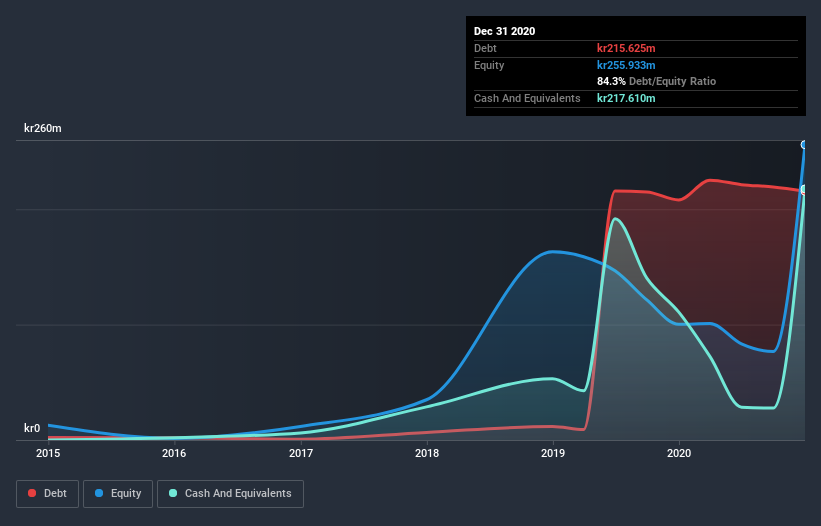Viewport: 821px width, 526px height.
Task: Click the Equity label in the tooltip
Action: click(489, 65)
